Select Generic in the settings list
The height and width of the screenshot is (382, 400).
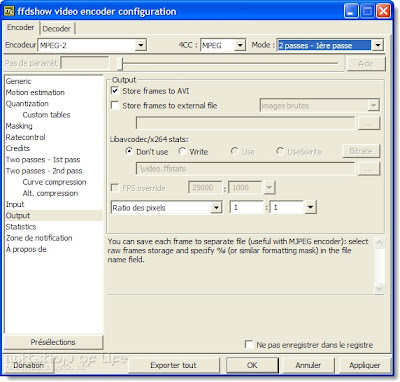pos(18,81)
